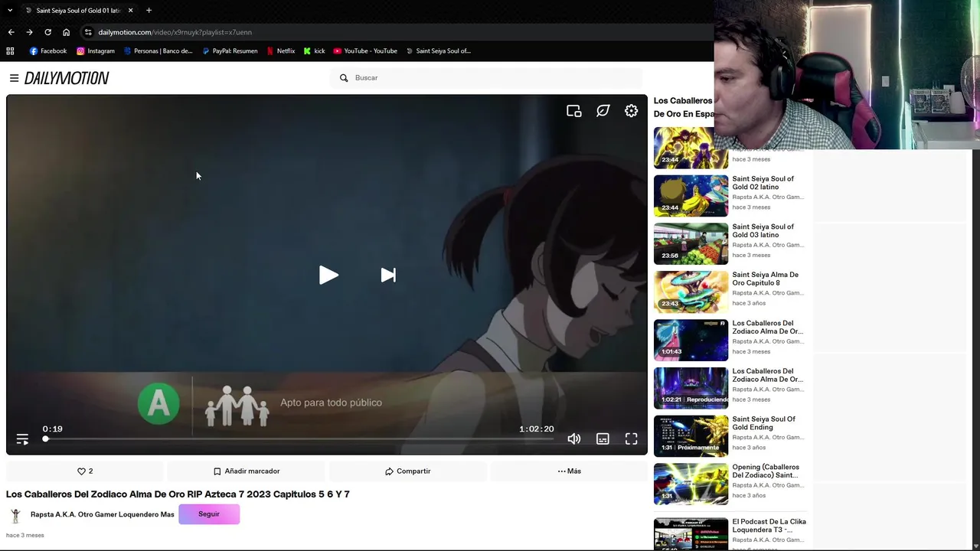Open PayPal: Resumen bookmark

tap(230, 51)
